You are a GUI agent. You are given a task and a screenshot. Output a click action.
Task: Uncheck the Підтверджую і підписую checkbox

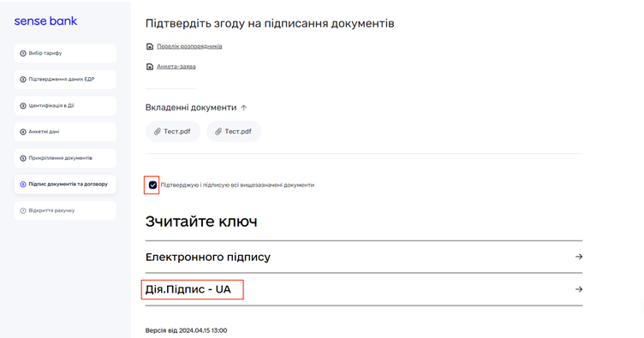point(152,185)
